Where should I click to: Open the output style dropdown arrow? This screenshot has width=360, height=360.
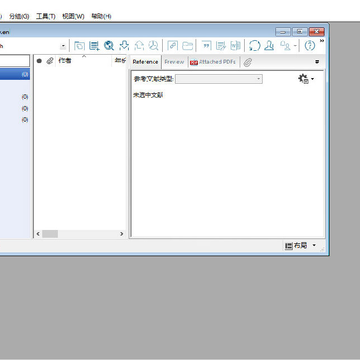pyautogui.click(x=63, y=46)
